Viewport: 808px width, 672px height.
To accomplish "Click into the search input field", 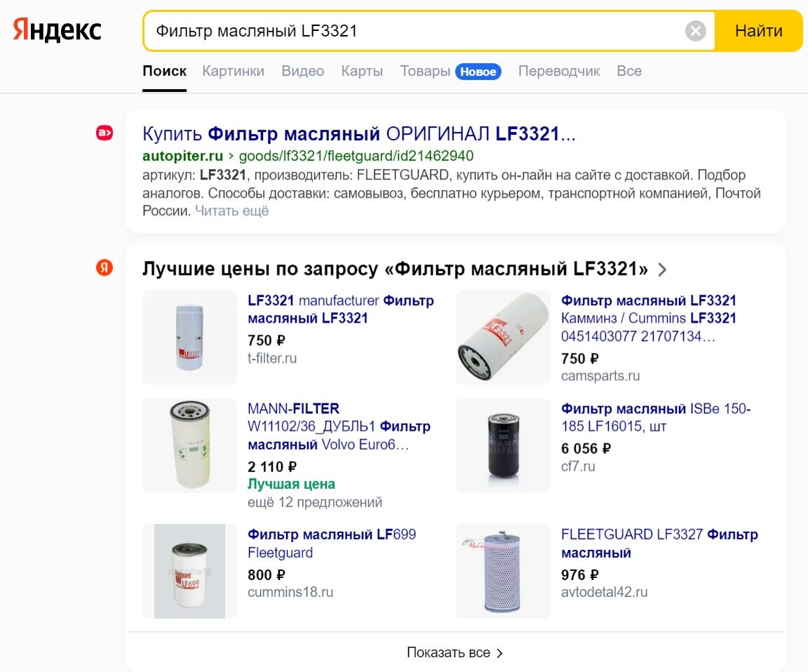I will pyautogui.click(x=414, y=31).
